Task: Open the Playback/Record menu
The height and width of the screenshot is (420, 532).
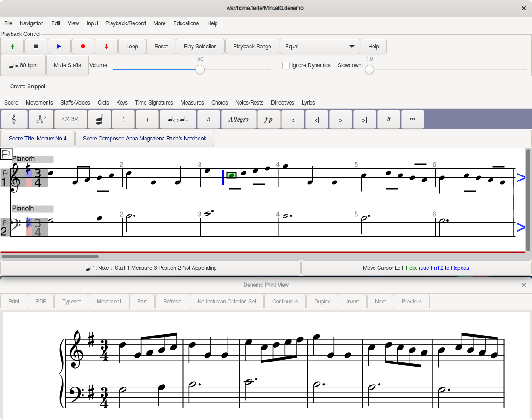Action: point(125,23)
